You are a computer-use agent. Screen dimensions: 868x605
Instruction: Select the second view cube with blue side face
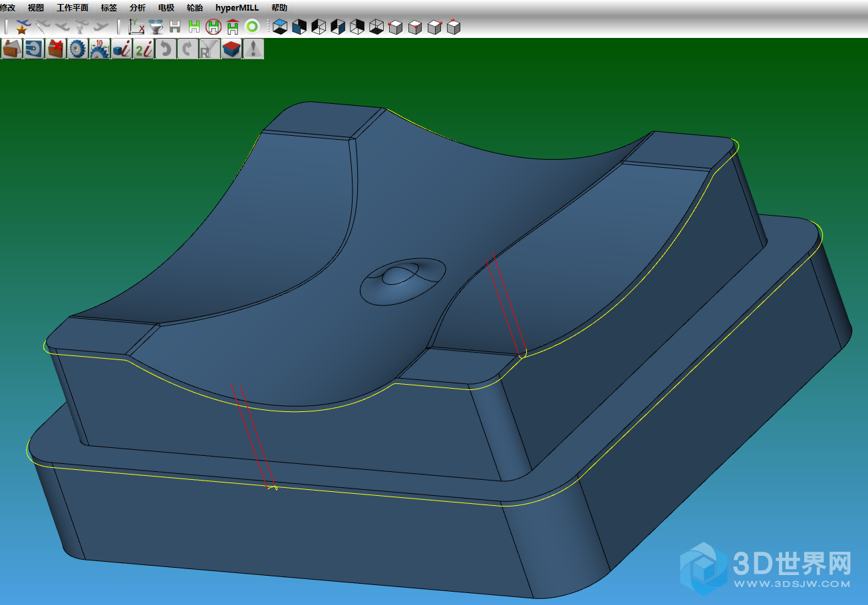coord(299,27)
